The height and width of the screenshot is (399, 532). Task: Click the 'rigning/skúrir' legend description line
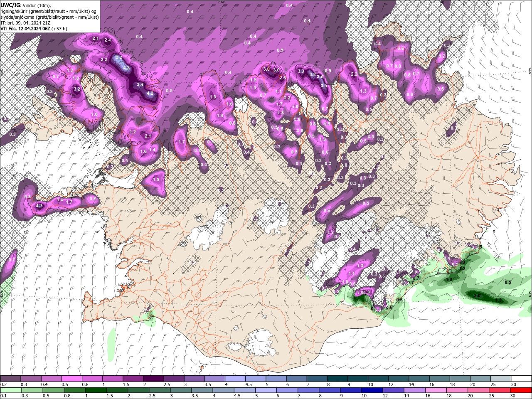tap(49, 11)
